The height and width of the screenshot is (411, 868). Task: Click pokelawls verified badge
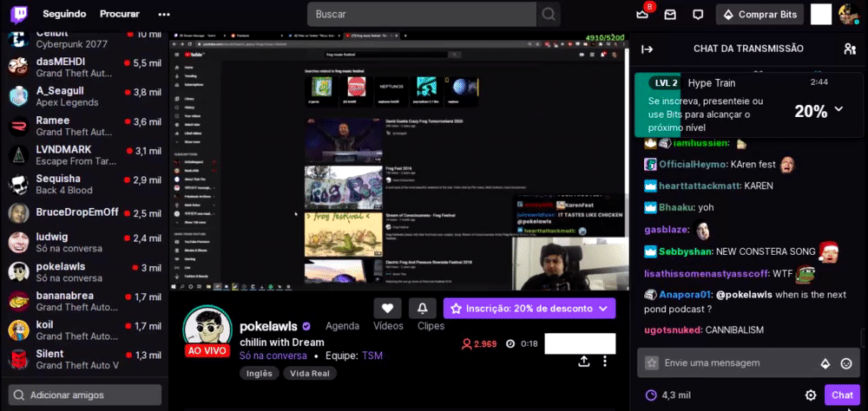[x=306, y=326]
